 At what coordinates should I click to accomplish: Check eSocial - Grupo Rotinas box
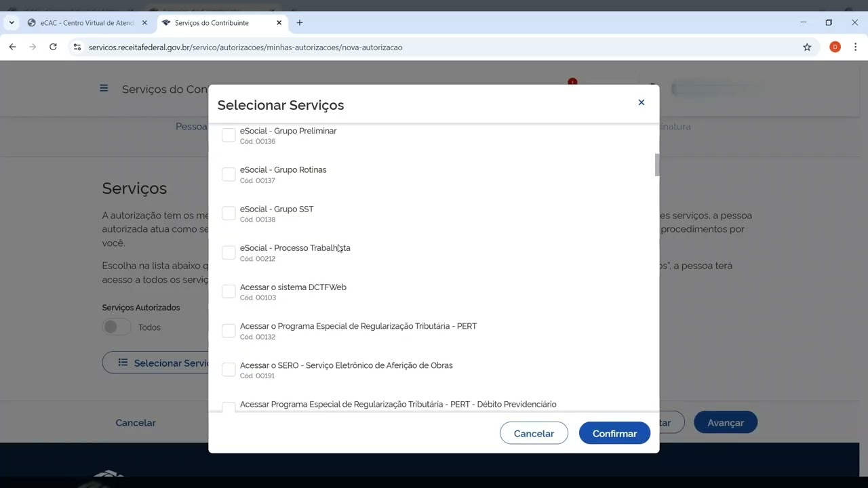pos(229,174)
